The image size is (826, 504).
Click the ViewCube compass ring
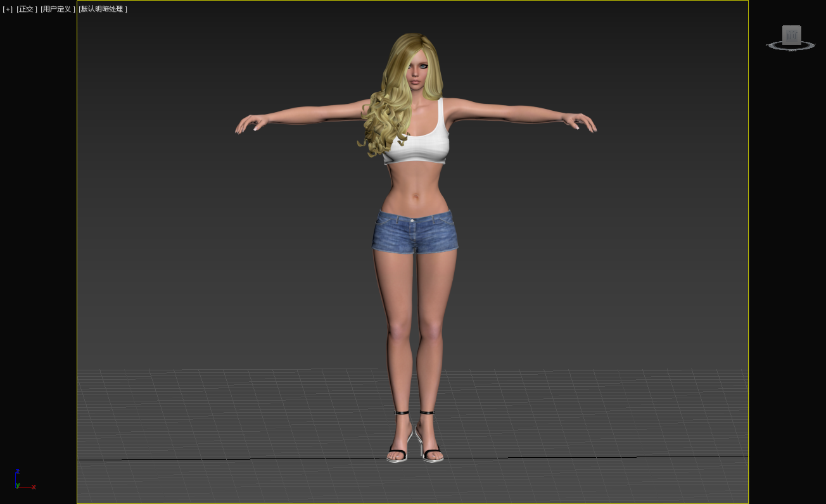[x=773, y=46]
